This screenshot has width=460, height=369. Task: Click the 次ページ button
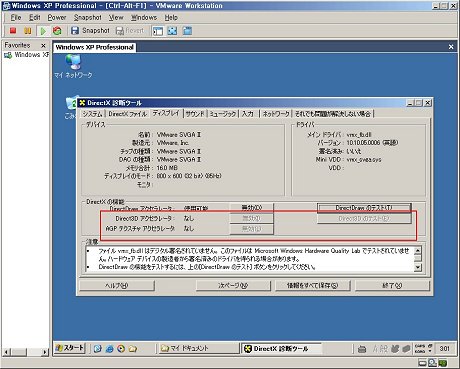tap(233, 286)
